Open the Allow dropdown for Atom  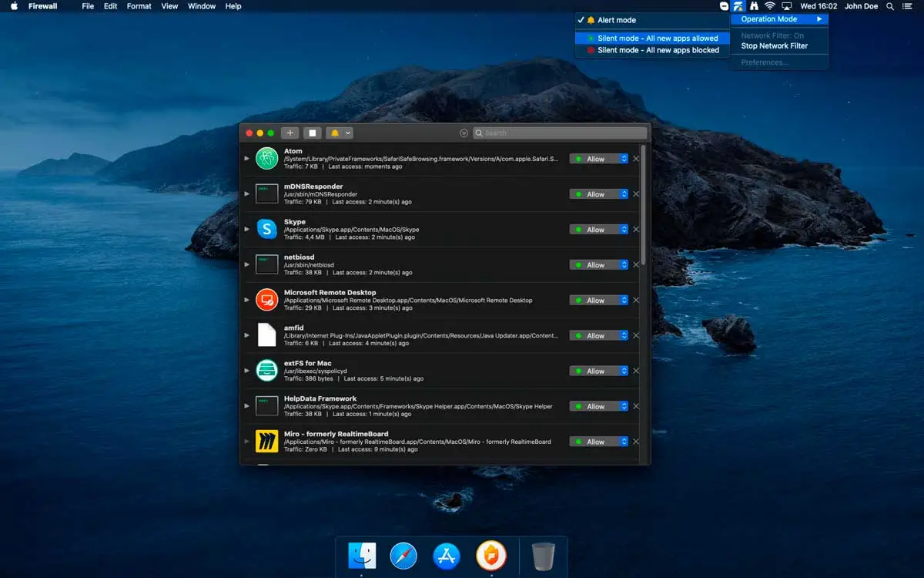(599, 158)
